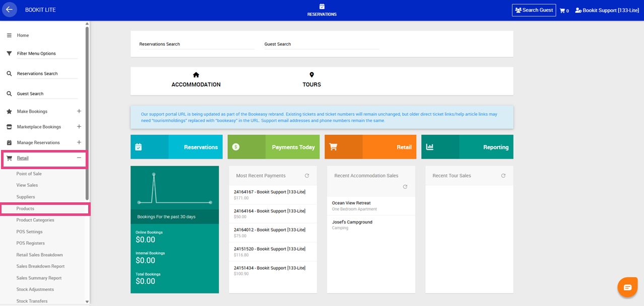Open Point of Sale
The height and width of the screenshot is (306, 644).
tap(29, 174)
